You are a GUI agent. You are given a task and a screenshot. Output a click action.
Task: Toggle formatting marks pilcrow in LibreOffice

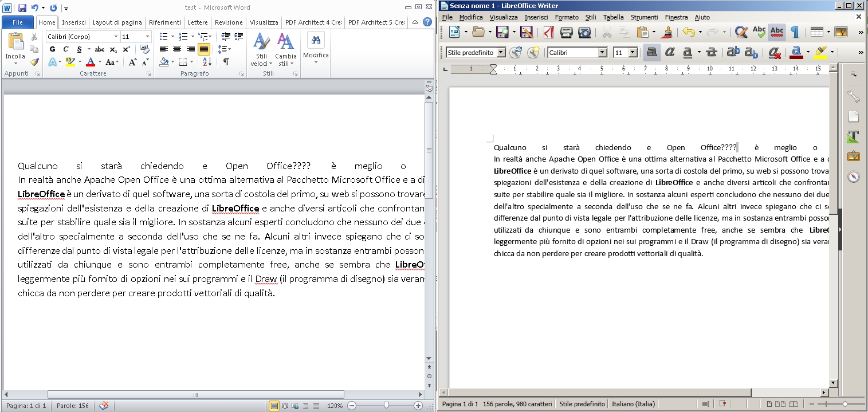pos(795,32)
